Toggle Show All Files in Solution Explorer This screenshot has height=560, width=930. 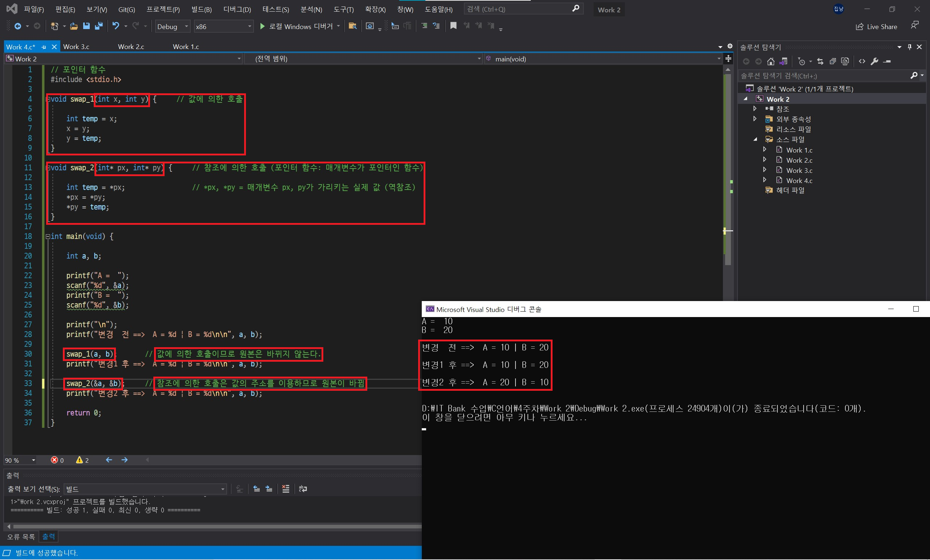(x=845, y=61)
